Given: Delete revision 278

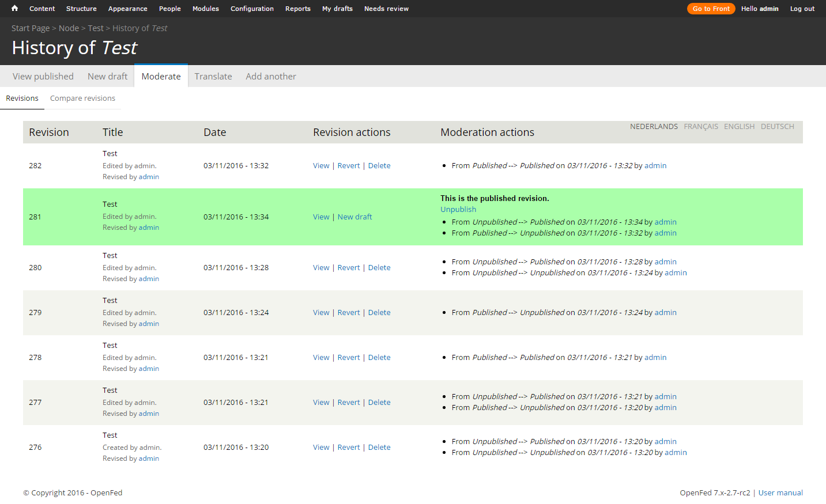Looking at the screenshot, I should click(379, 358).
